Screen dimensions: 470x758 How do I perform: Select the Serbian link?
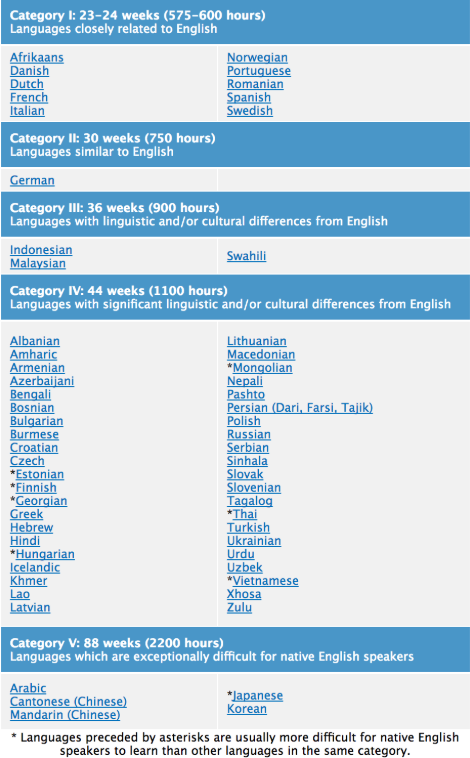tap(248, 448)
